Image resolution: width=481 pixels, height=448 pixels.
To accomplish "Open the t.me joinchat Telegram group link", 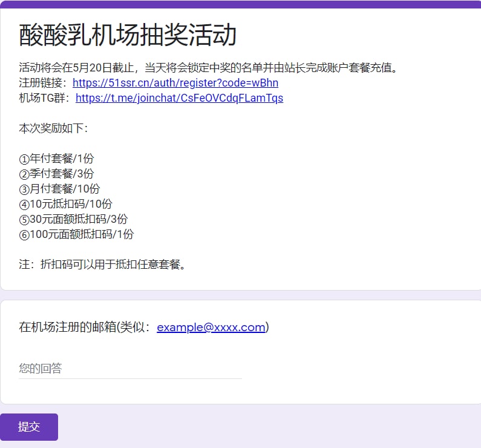I will (x=180, y=98).
